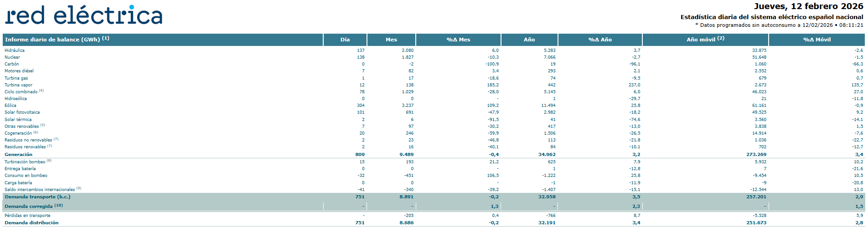Click the Saldo intercambios internacionales row label

click(x=40, y=190)
